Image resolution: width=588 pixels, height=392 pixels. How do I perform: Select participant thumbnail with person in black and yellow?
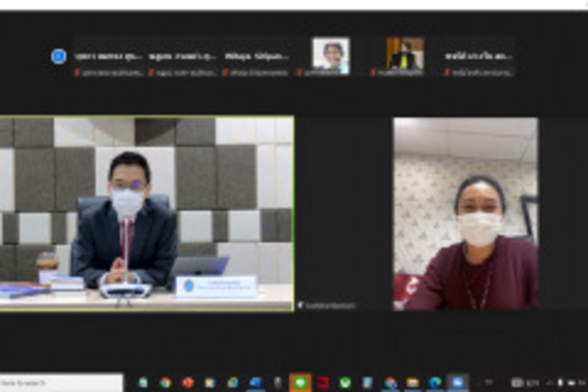coord(405,56)
